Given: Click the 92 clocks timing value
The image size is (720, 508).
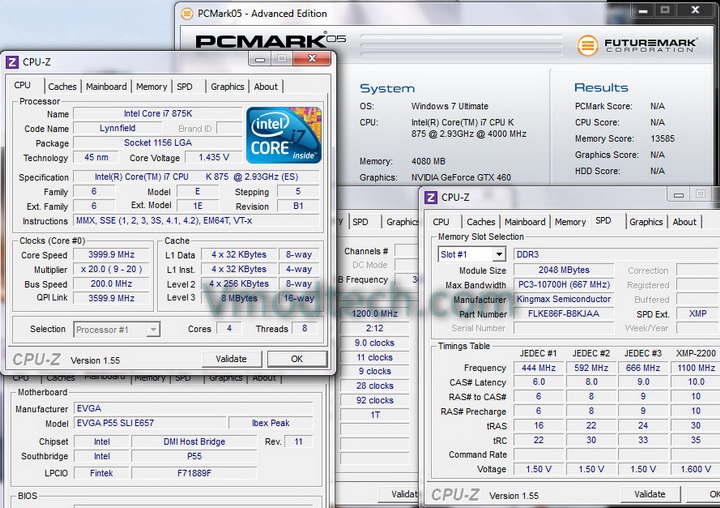Looking at the screenshot, I should coord(374,400).
